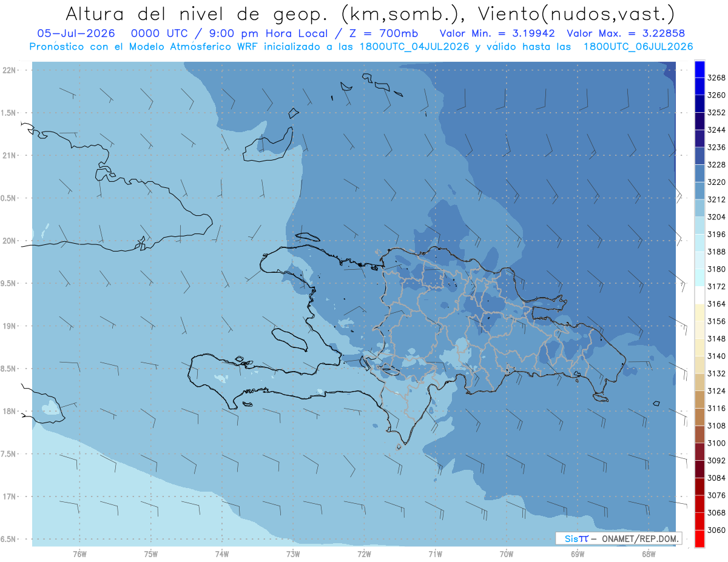Click the 18N latitude label

tap(10, 412)
